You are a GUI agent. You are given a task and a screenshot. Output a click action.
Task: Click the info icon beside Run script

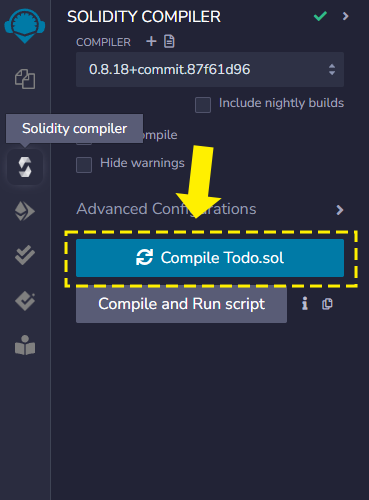tap(305, 304)
